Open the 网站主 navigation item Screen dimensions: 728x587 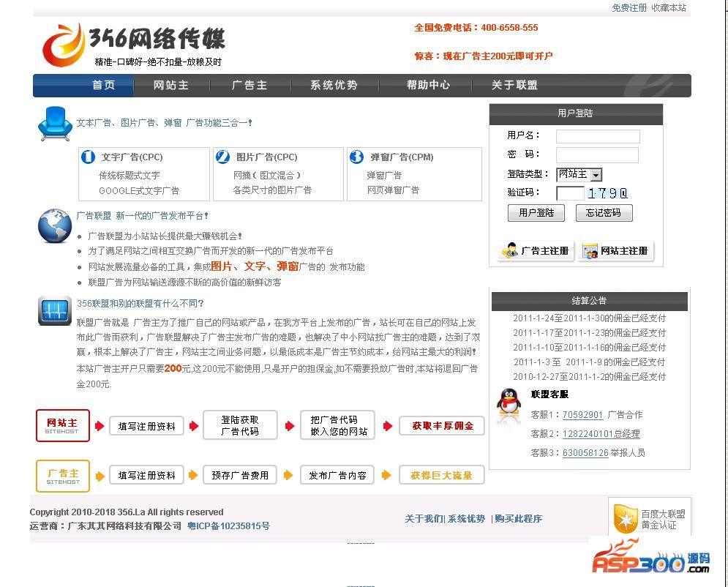171,86
